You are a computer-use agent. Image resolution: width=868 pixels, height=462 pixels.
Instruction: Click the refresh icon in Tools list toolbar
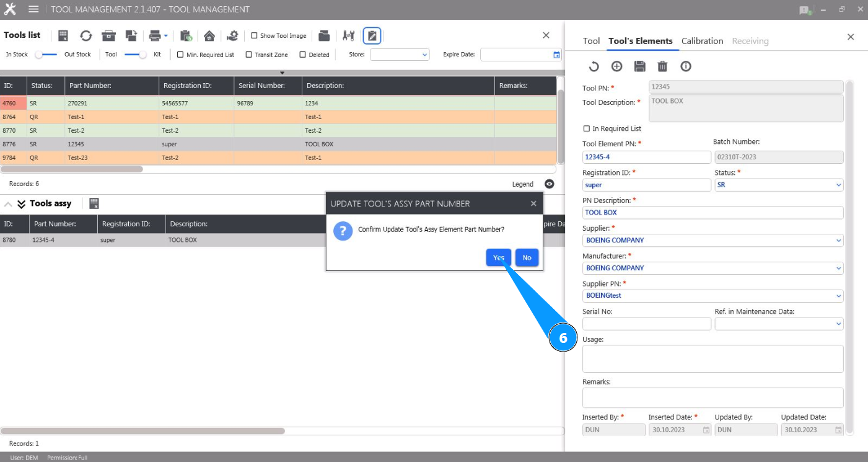(85, 36)
